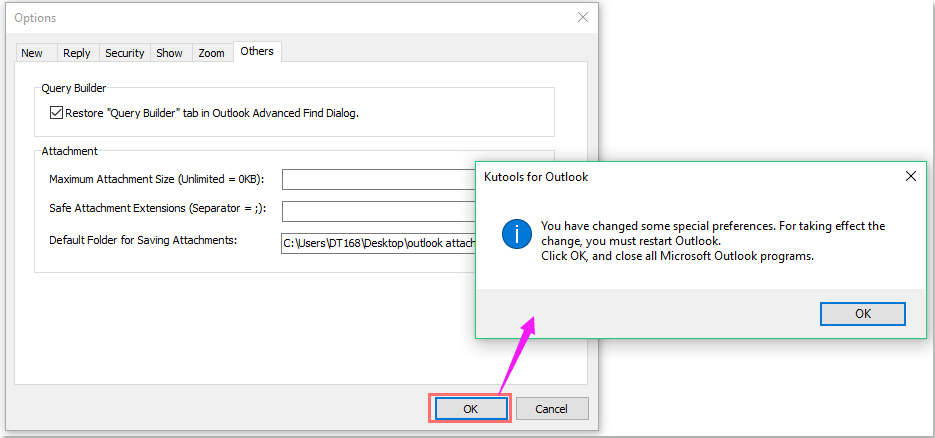Select the Others tab

click(x=257, y=51)
